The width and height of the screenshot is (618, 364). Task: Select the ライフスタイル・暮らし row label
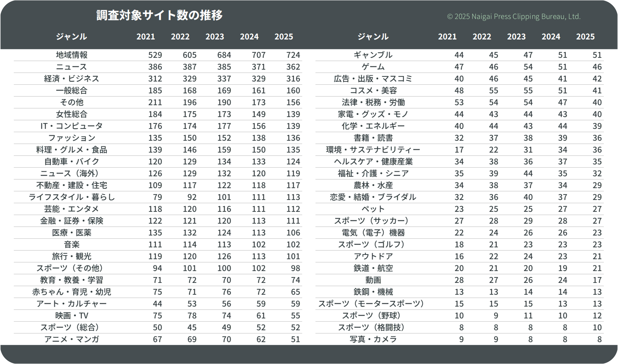[71, 197]
